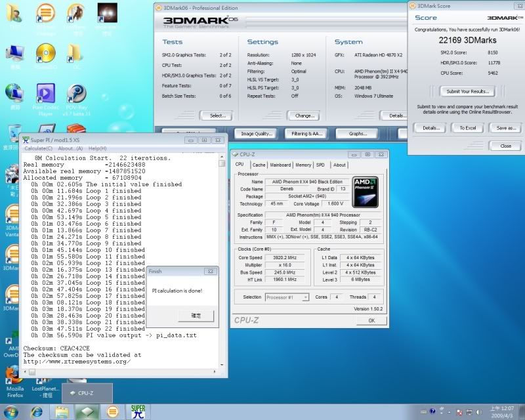525x420 pixels.
Task: Click the Super PI vertical scrollbar thumb
Action: [x=222, y=163]
